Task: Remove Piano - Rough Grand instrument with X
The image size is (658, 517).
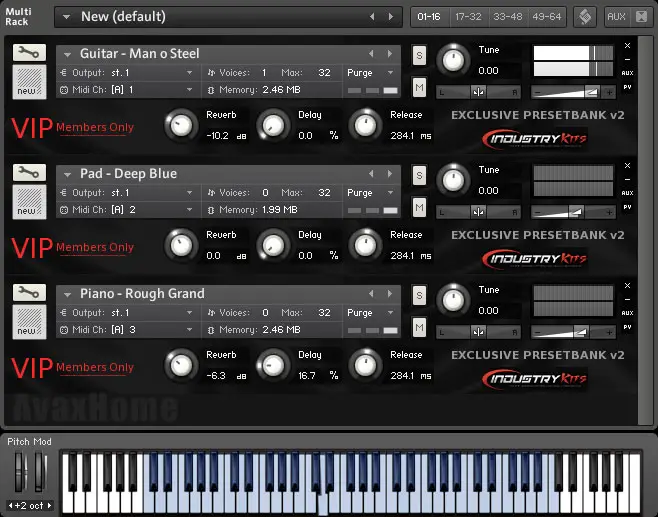Action: click(x=627, y=285)
